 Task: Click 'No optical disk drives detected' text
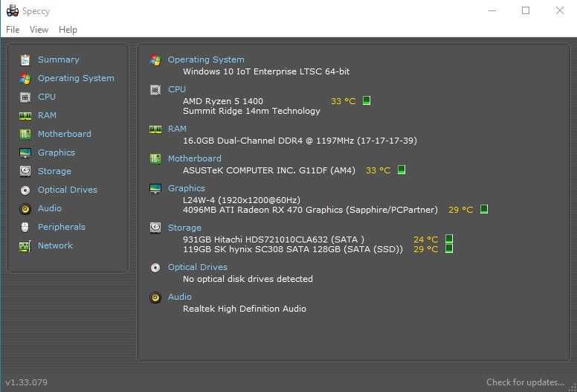pos(248,279)
